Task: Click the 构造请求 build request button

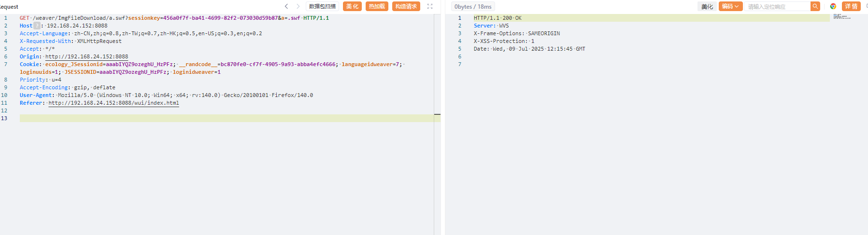Action: click(406, 6)
